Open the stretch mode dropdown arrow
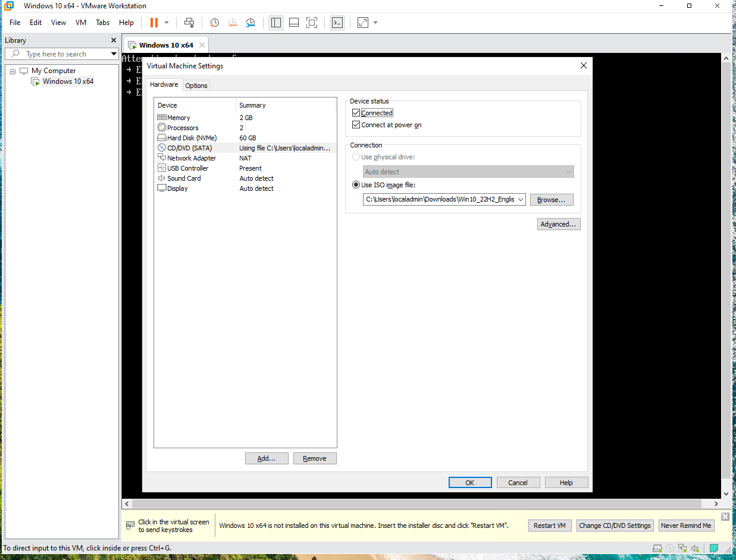 [x=375, y=23]
